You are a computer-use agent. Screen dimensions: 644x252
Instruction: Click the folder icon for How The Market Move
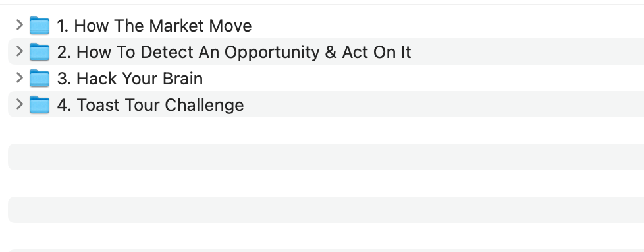click(x=40, y=26)
